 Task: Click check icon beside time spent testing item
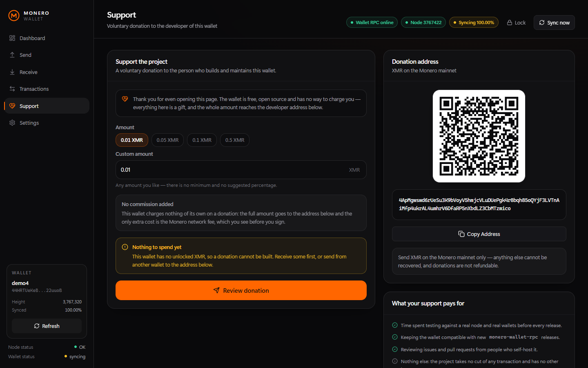[395, 325]
